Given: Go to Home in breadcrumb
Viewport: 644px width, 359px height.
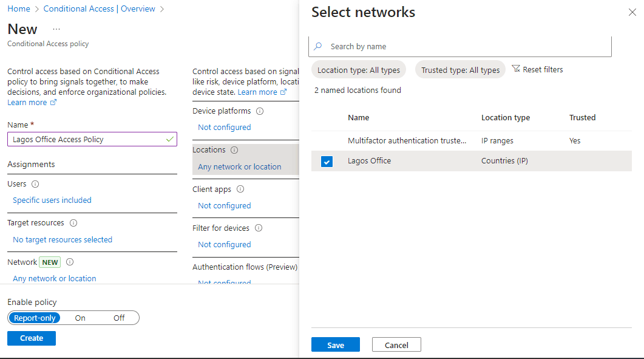Looking at the screenshot, I should (19, 9).
